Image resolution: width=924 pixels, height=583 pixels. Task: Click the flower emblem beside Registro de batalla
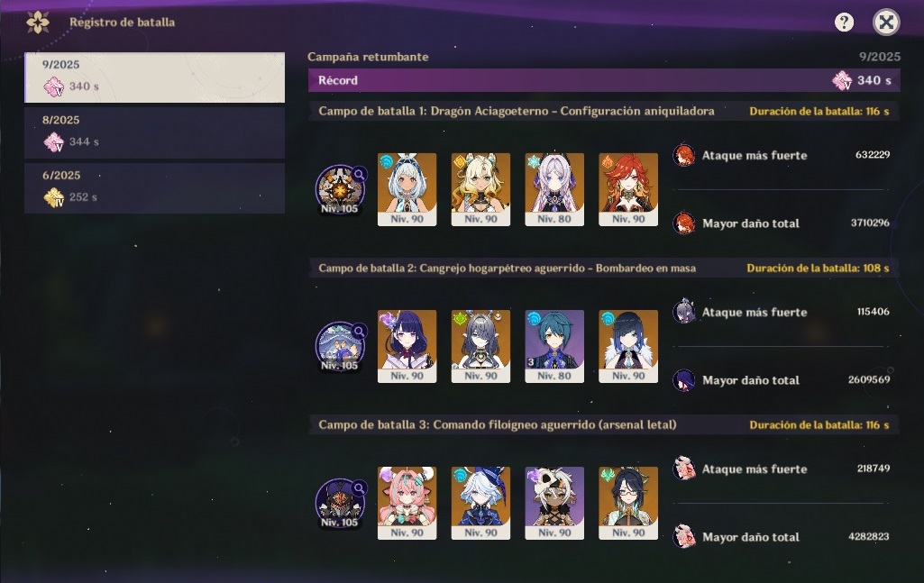38,23
